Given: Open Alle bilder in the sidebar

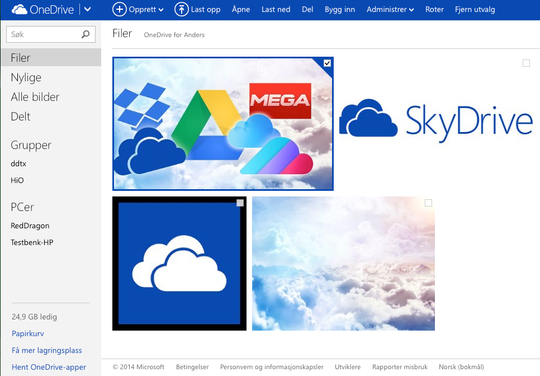Looking at the screenshot, I should [35, 97].
